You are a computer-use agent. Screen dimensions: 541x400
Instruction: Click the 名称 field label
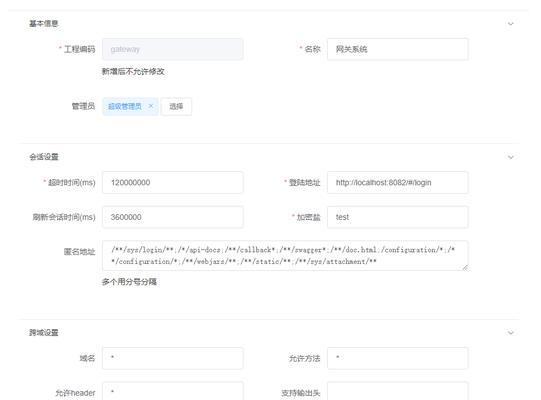coord(312,49)
